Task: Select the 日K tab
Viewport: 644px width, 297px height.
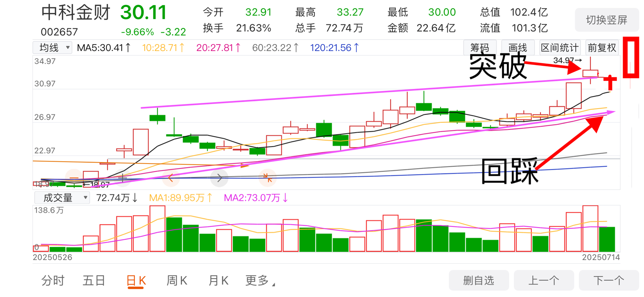Action: pyautogui.click(x=136, y=280)
